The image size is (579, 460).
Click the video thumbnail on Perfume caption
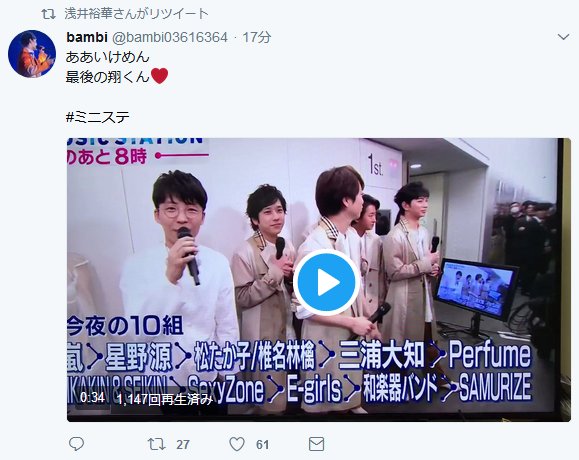click(490, 354)
